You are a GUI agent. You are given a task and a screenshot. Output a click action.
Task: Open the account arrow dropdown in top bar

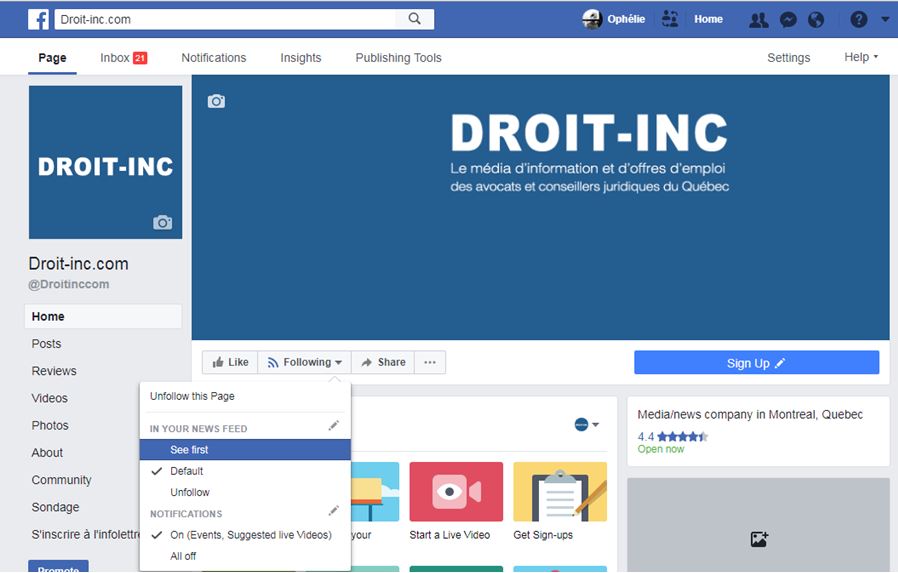pos(884,19)
